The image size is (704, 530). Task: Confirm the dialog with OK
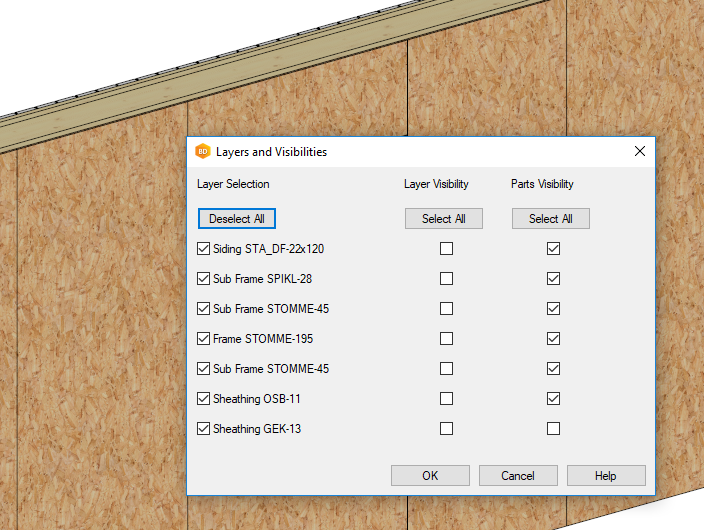click(430, 476)
